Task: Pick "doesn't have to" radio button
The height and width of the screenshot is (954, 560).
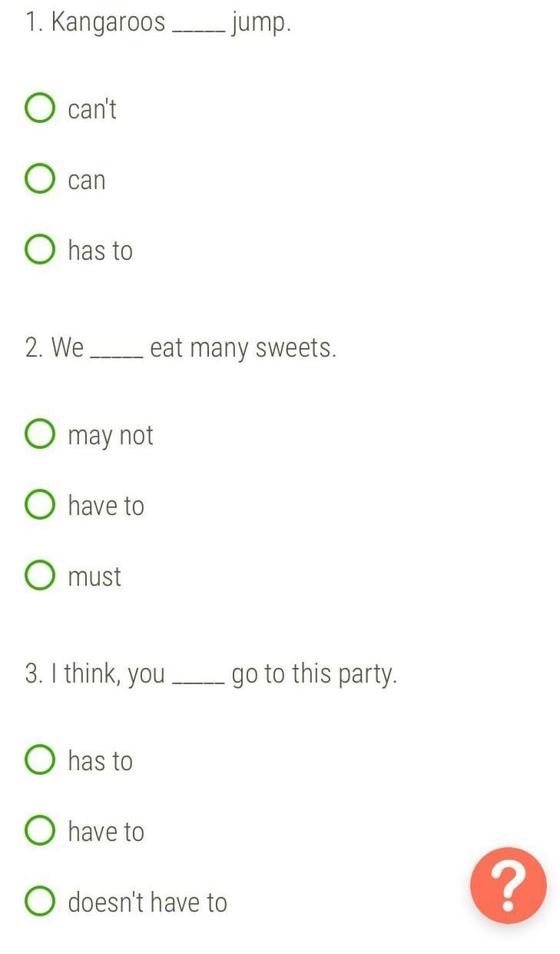Action: pos(40,902)
